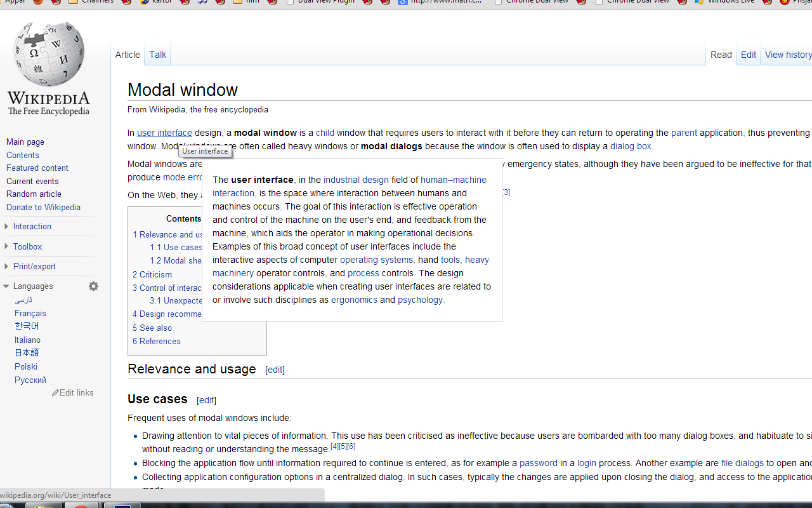Jump to '5 See also' in contents
The height and width of the screenshot is (508, 812).
[x=152, y=328]
